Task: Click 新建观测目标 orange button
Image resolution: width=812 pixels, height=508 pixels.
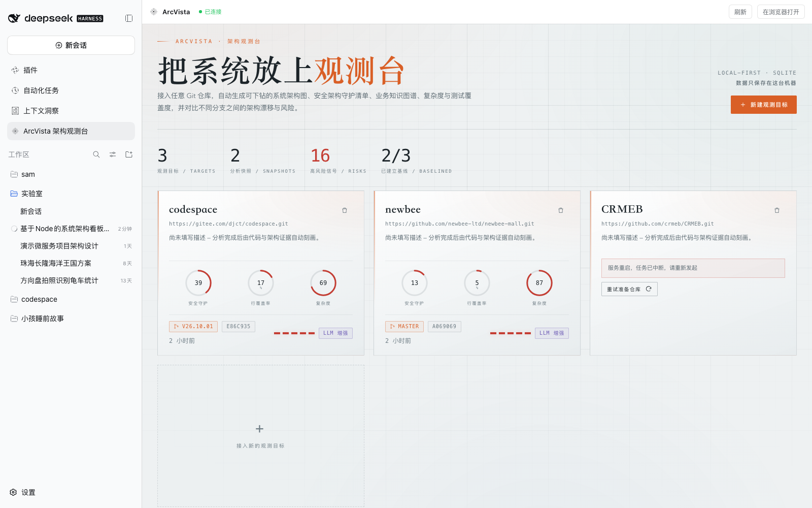Action: click(763, 105)
